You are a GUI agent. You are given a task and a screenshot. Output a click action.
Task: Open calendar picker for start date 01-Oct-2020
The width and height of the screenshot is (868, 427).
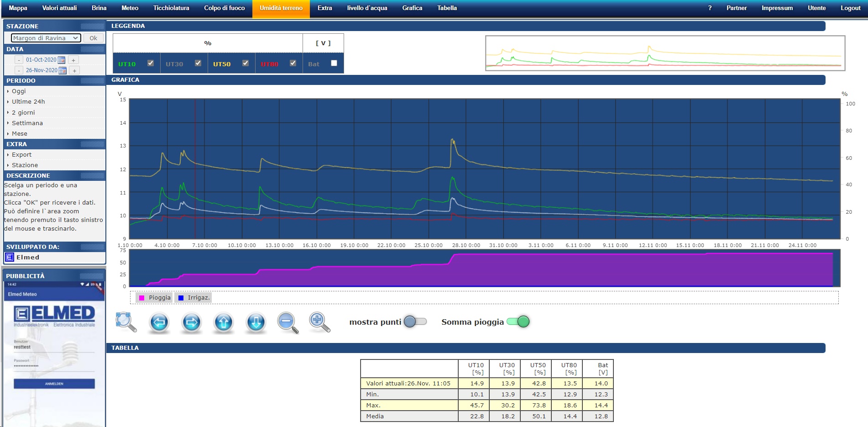click(x=61, y=60)
